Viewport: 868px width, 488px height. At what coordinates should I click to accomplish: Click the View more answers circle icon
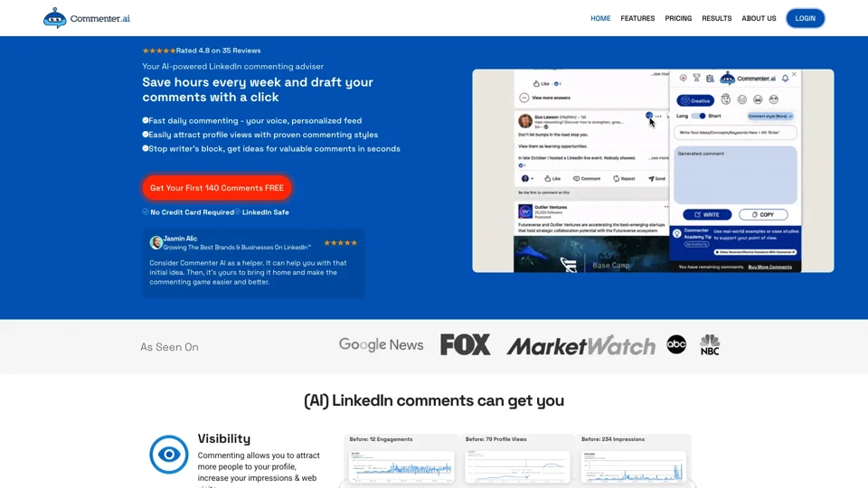524,98
